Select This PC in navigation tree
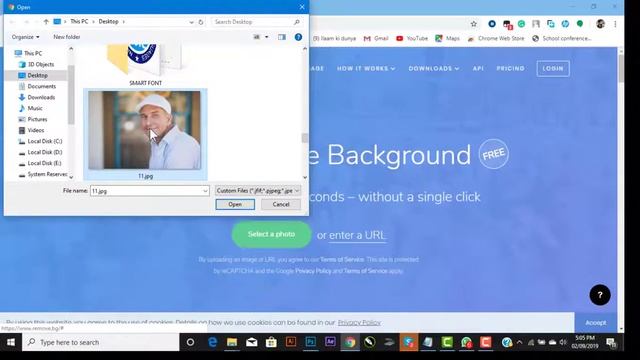Image resolution: width=640 pixels, height=360 pixels. click(x=32, y=53)
